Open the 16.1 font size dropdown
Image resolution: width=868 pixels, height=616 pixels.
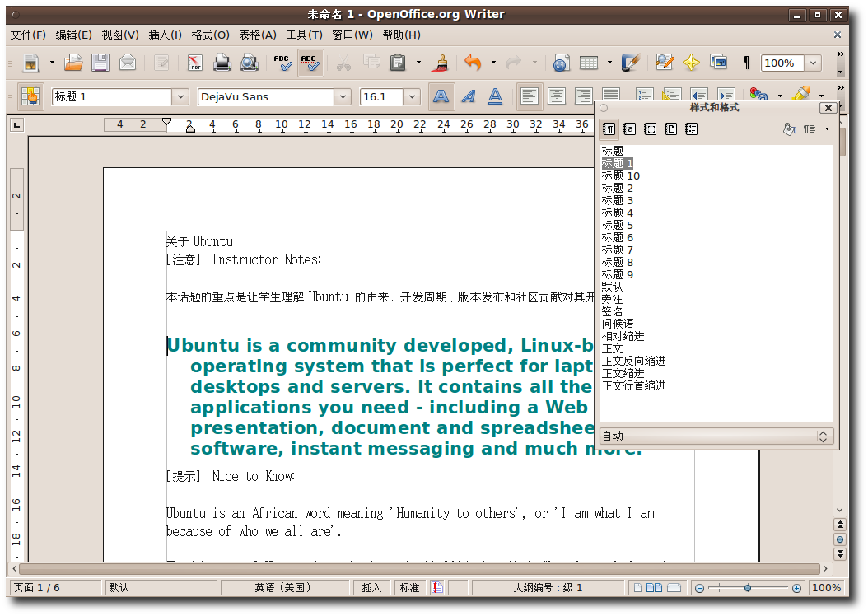pos(412,97)
